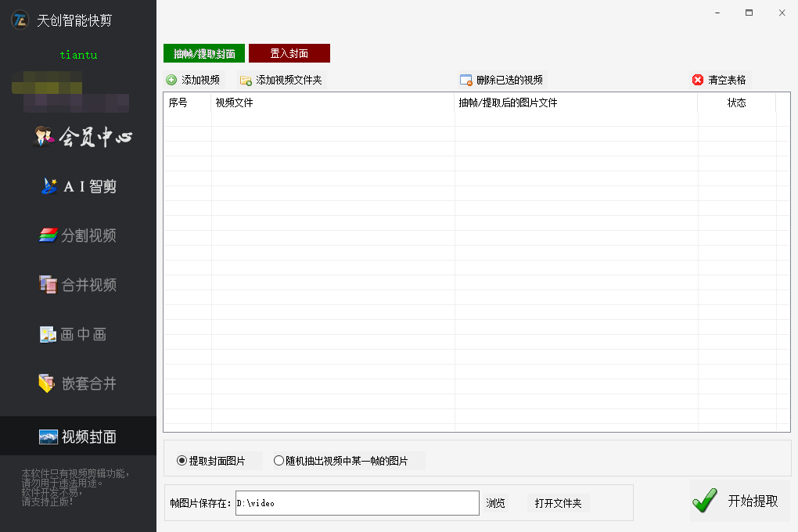Switch to the 置入封面 tab

click(x=289, y=53)
